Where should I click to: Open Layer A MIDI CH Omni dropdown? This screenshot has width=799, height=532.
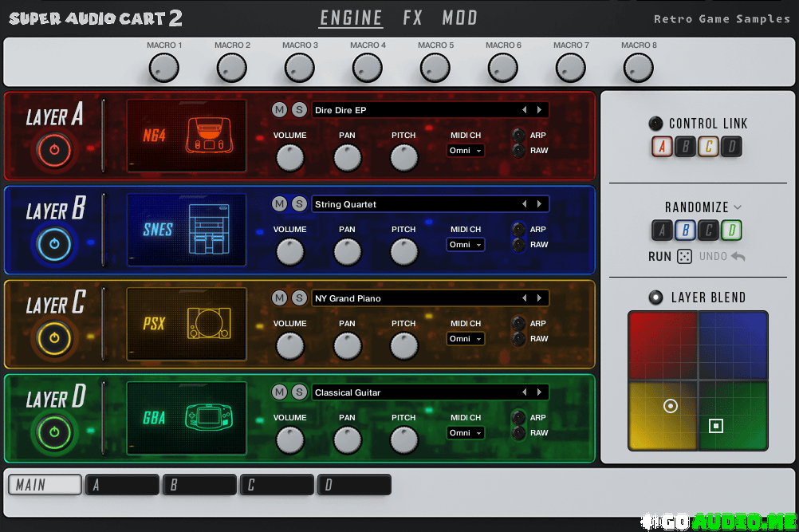point(466,151)
